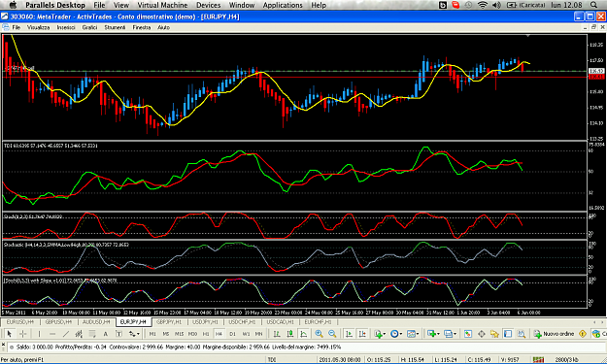Open the USDJPY,H1 chart tab
Image resolution: width=607 pixels, height=364 pixels.
pos(206,322)
